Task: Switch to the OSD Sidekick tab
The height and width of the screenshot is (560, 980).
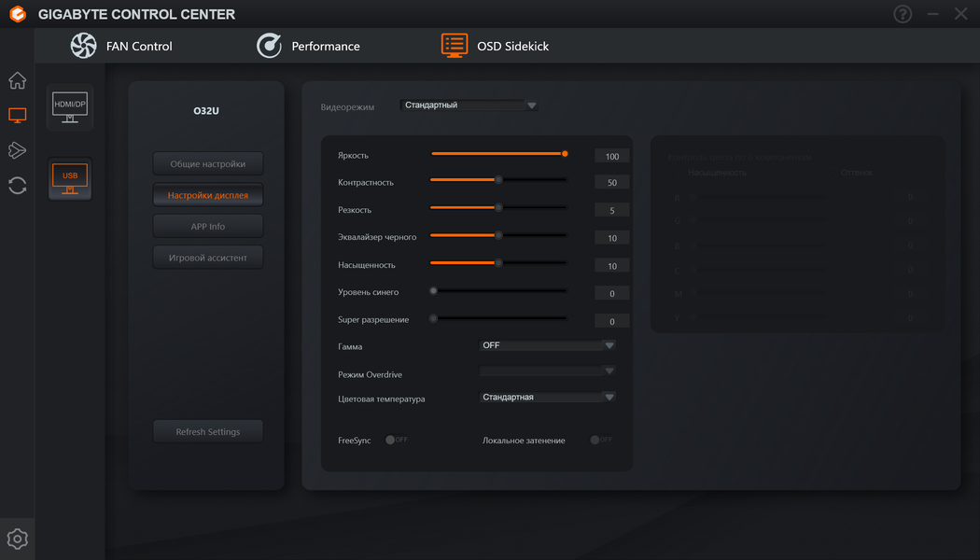Action: click(x=495, y=46)
